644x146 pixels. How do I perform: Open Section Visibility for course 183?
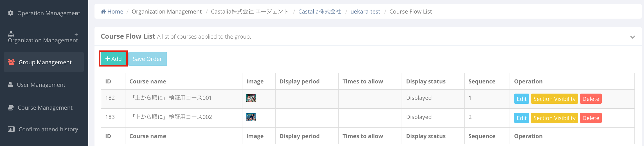[554, 118]
